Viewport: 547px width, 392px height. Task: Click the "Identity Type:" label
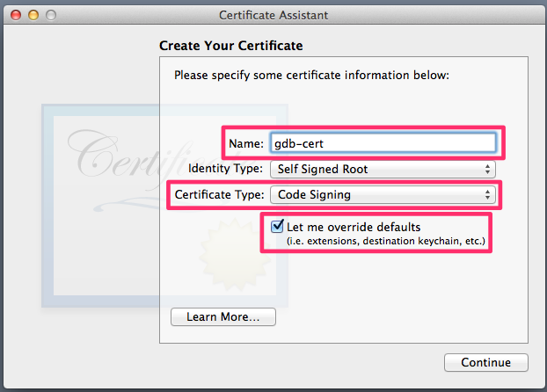(x=226, y=168)
